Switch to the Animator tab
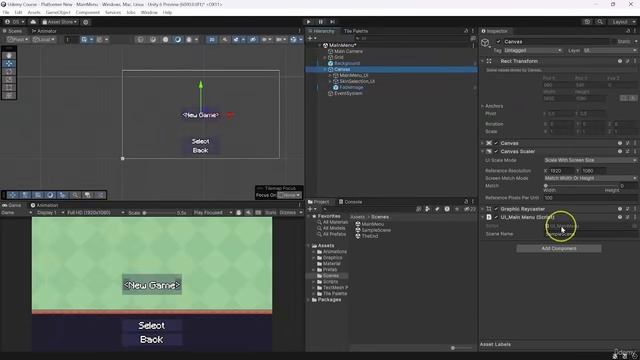640x360 pixels. tap(44, 31)
